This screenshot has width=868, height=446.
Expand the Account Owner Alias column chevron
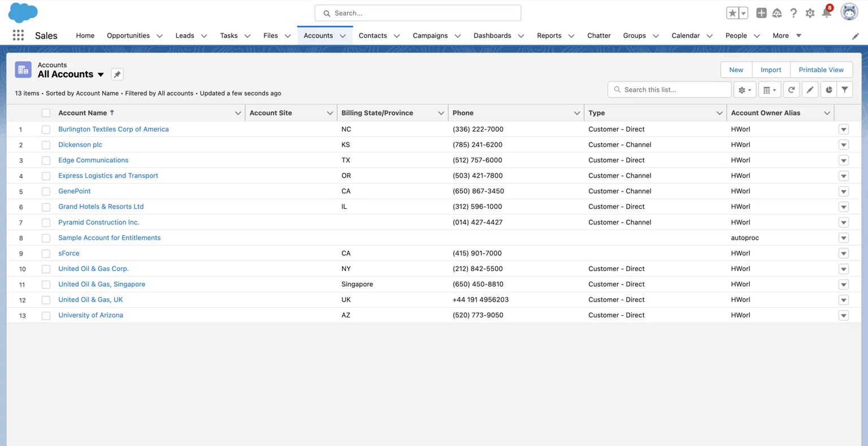click(827, 113)
